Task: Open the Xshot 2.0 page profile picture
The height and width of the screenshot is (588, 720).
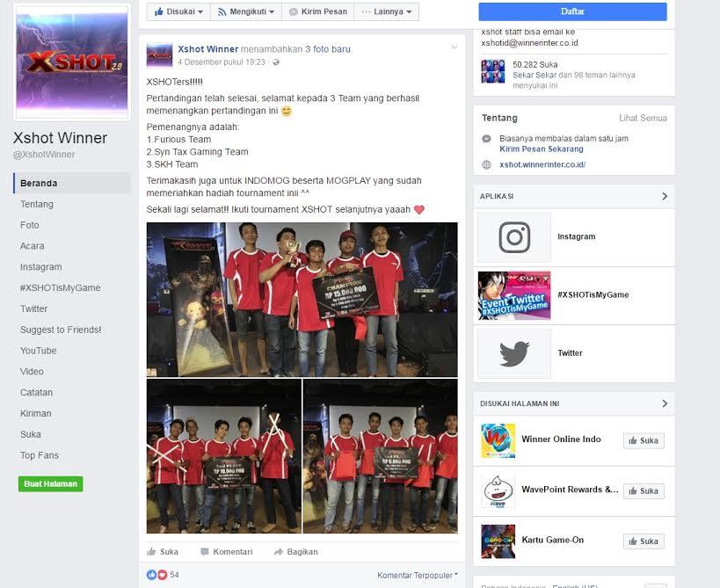Action: [x=71, y=62]
